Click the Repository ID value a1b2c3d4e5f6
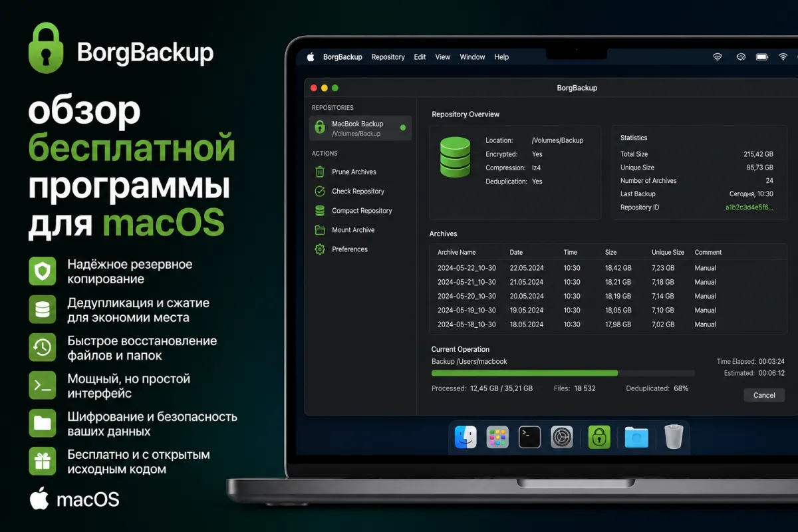Viewport: 798px width, 532px height. (x=749, y=207)
